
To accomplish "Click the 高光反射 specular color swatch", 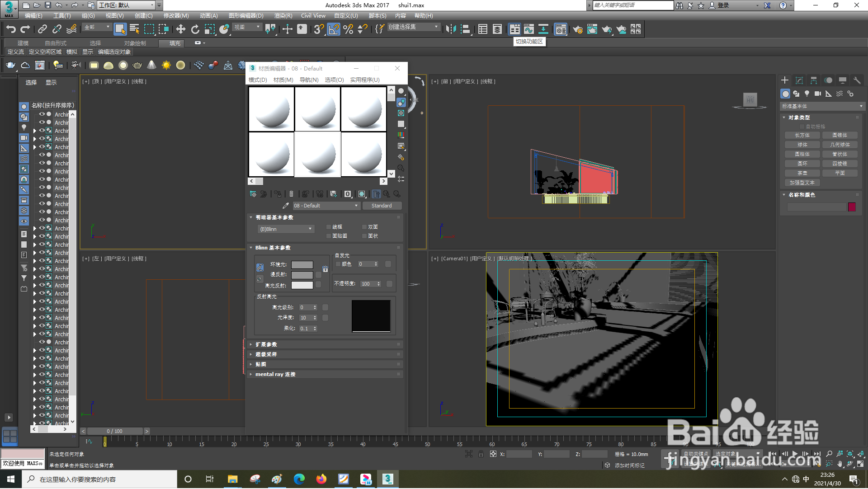I will coord(302,286).
